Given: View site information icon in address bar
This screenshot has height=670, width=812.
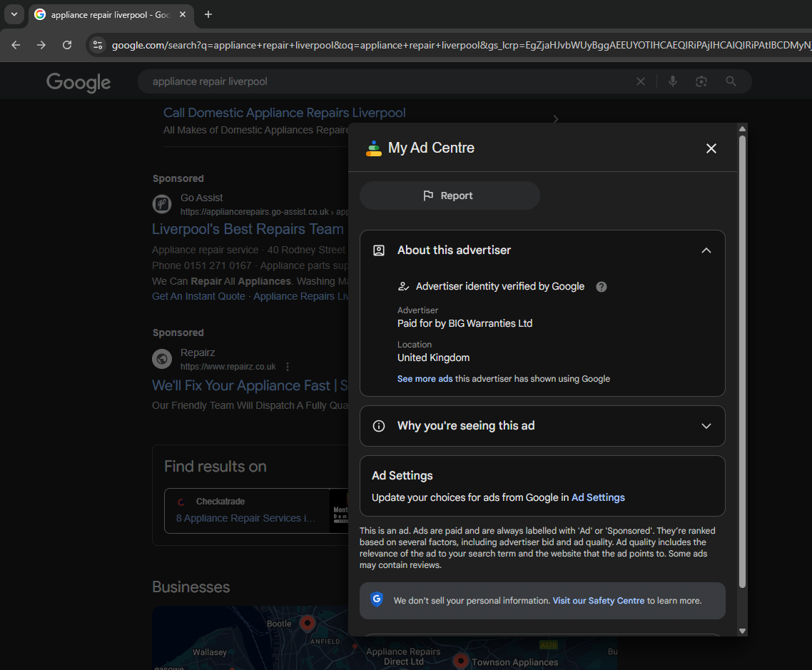Looking at the screenshot, I should pyautogui.click(x=98, y=45).
